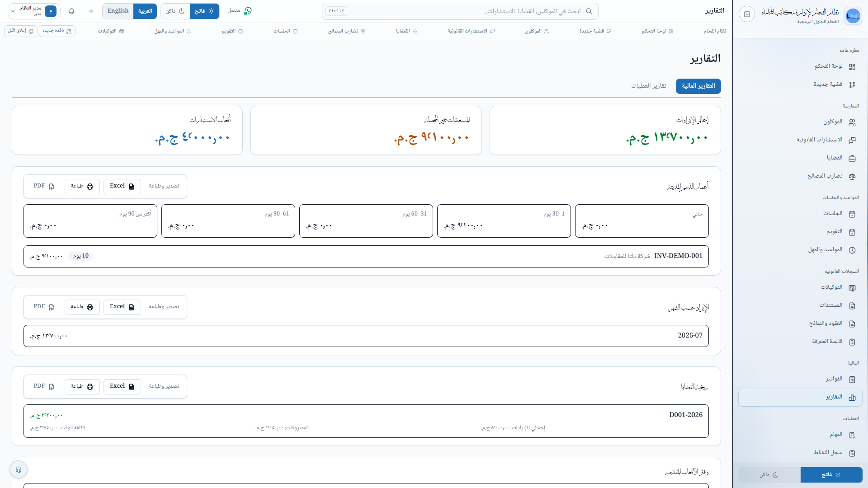Open سجل النشاط in the sidebar
The height and width of the screenshot is (488, 868).
coord(800,453)
